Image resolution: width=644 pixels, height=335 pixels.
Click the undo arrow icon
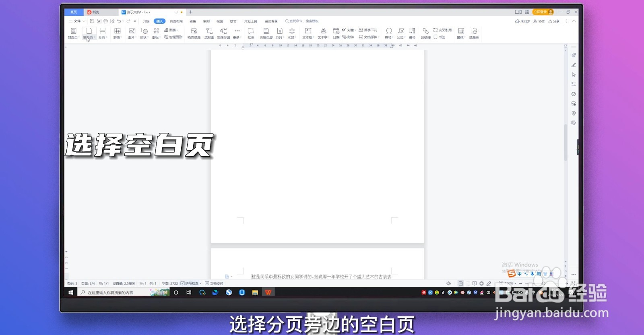pyautogui.click(x=119, y=21)
